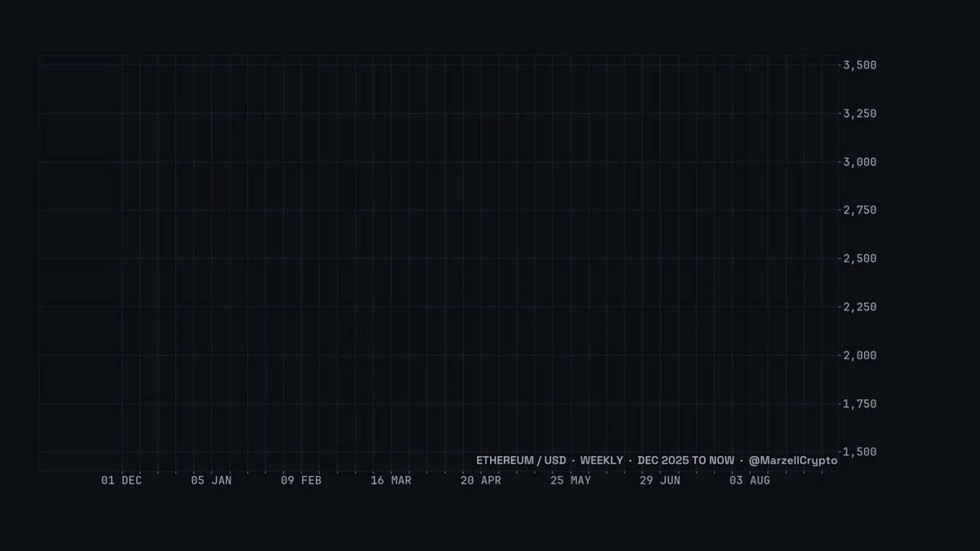Select the 1,750 price axis label
The width and height of the screenshot is (980, 551).
[x=860, y=403]
